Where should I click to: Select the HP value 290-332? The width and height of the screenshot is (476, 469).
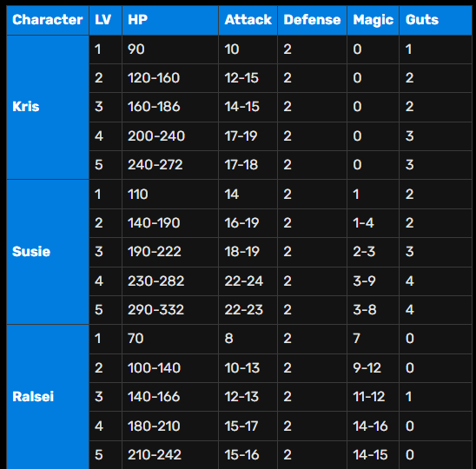point(170,310)
